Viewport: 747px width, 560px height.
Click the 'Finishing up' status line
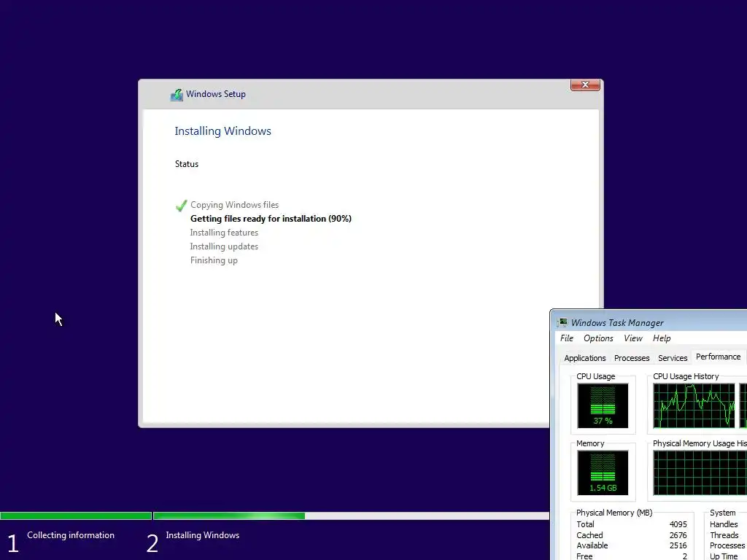(x=214, y=260)
